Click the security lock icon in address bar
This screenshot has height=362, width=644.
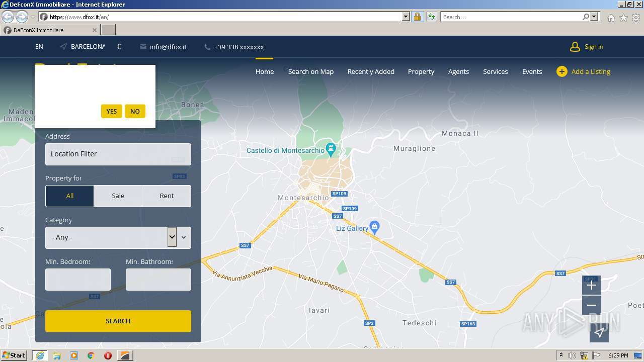(x=417, y=17)
